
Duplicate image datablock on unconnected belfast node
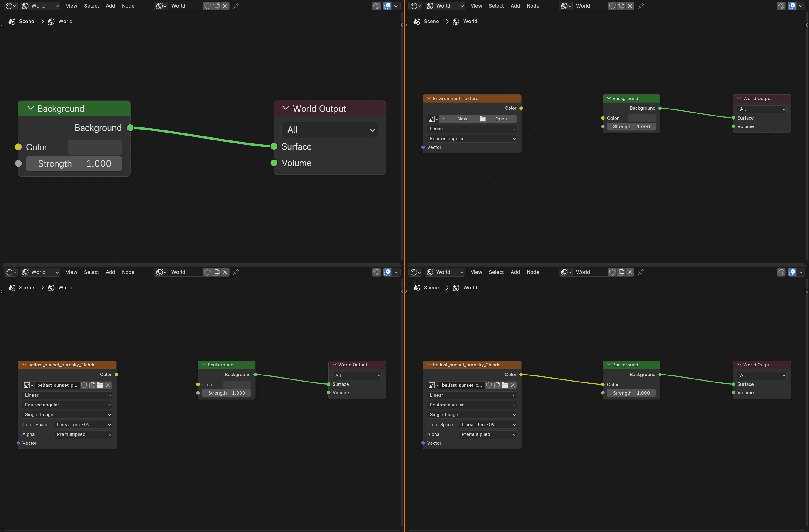(92, 385)
